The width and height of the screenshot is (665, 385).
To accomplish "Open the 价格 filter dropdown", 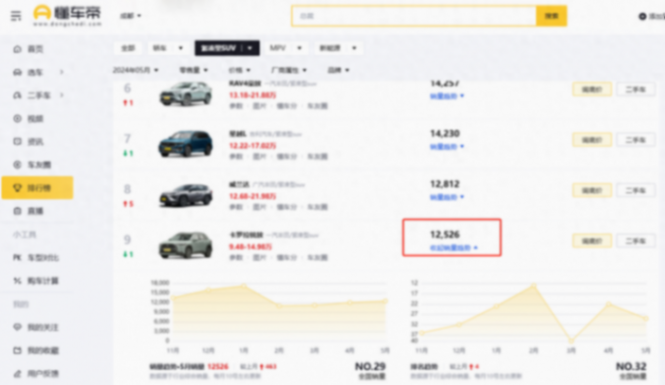I will pos(239,70).
